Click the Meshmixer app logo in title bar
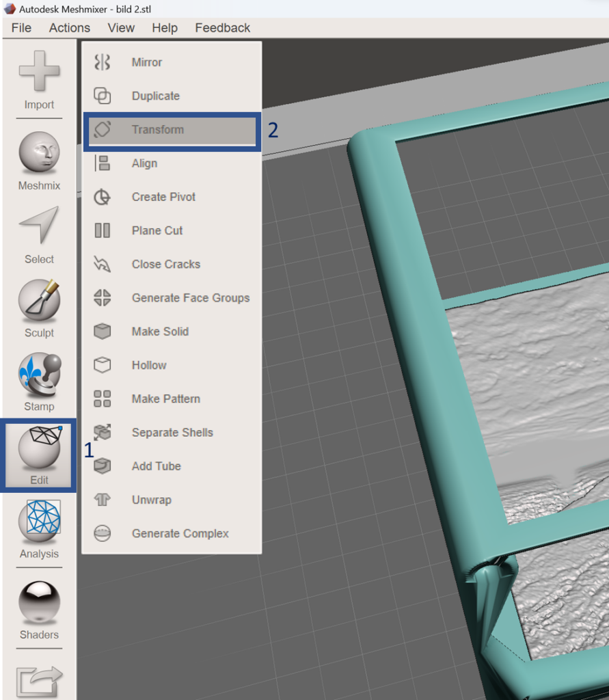 click(10, 8)
